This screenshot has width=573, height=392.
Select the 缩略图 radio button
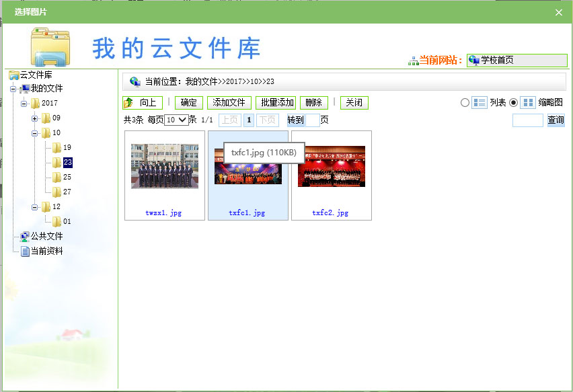pyautogui.click(x=514, y=103)
